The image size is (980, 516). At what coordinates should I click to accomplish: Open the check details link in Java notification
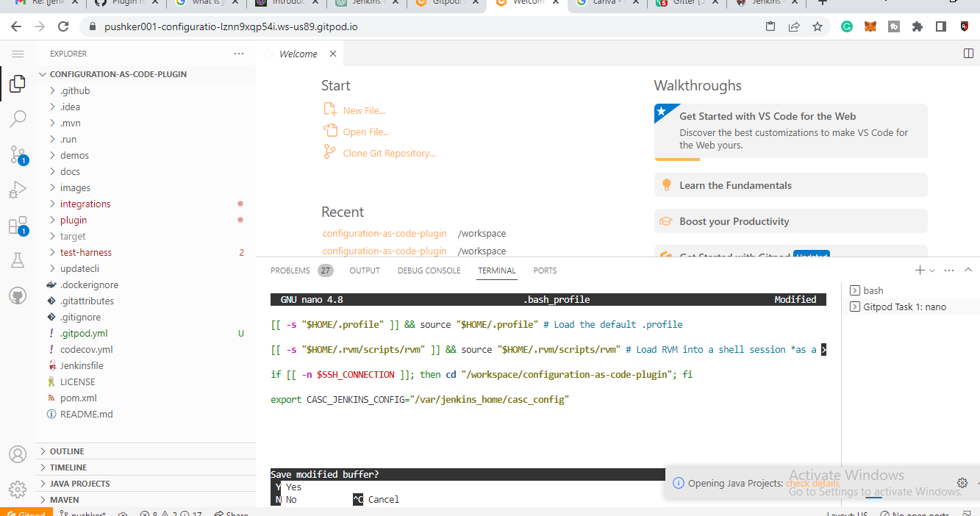(812, 483)
